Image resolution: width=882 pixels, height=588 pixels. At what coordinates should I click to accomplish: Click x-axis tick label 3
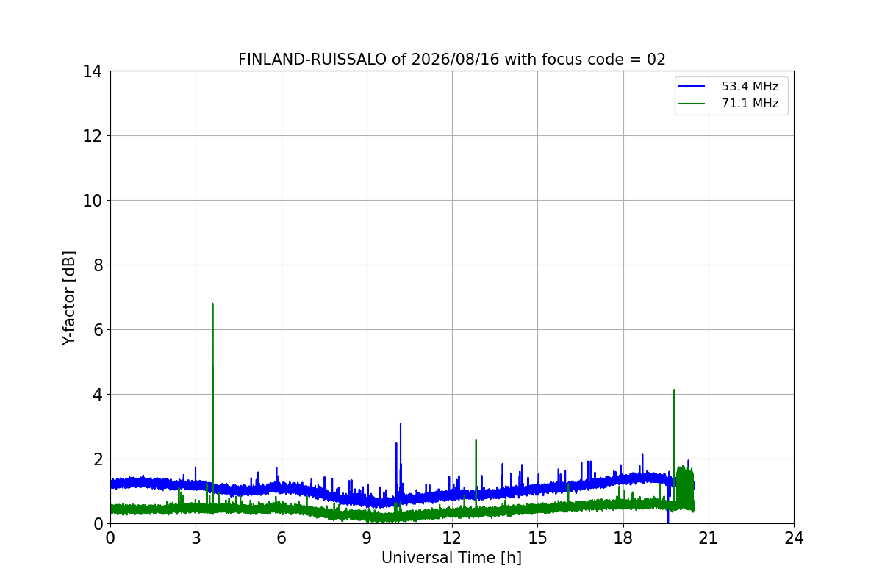[196, 539]
